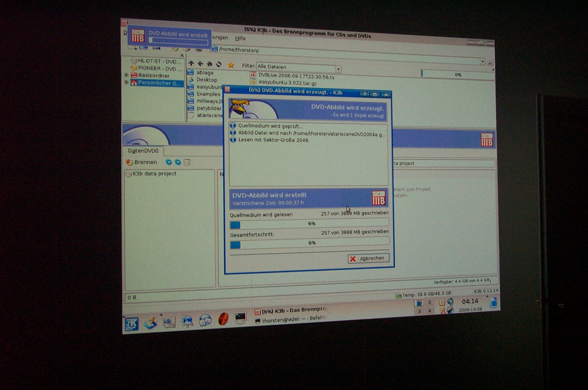Select the easyubuntu-3.022.tar.gz file
Image resolution: width=588 pixels, height=390 pixels.
pyautogui.click(x=287, y=82)
